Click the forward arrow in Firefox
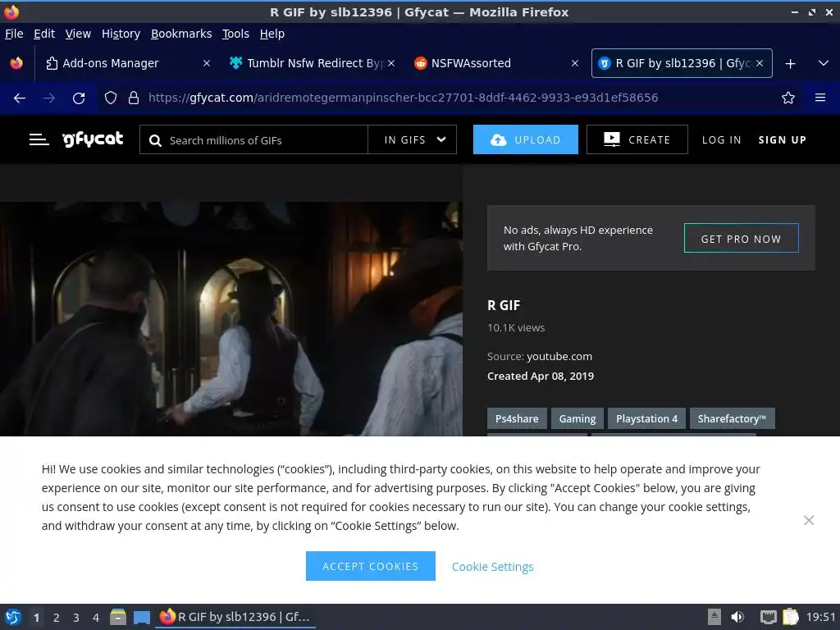 [x=48, y=98]
